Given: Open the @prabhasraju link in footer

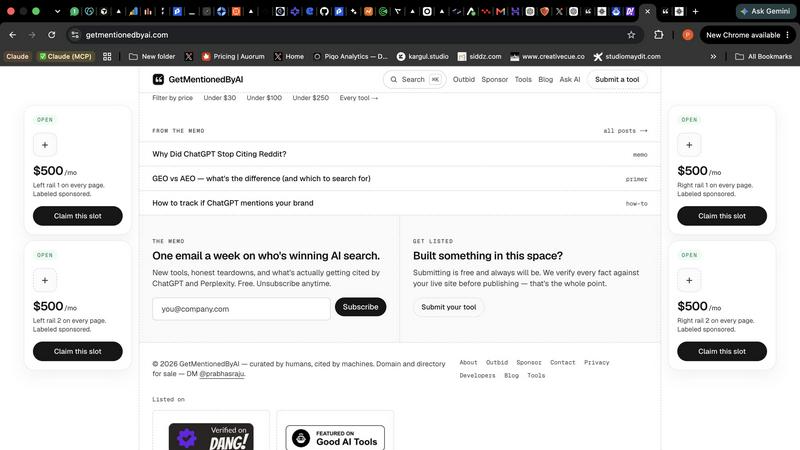Looking at the screenshot, I should tap(222, 373).
